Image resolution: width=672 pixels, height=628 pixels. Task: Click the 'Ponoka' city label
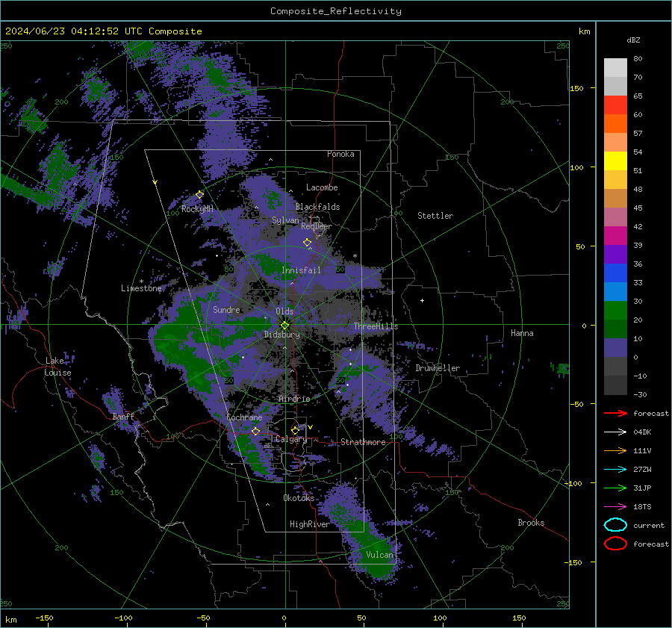click(x=340, y=154)
